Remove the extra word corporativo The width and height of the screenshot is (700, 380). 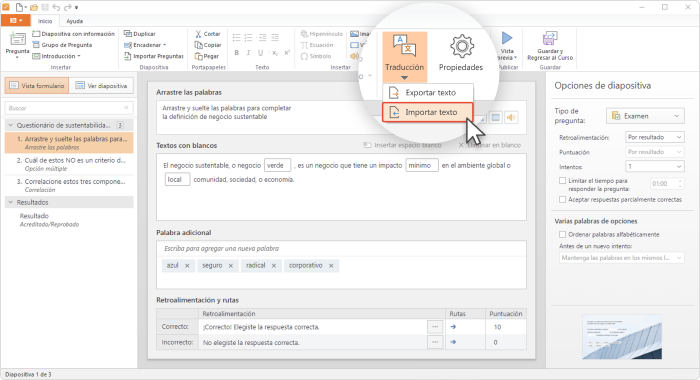(331, 266)
